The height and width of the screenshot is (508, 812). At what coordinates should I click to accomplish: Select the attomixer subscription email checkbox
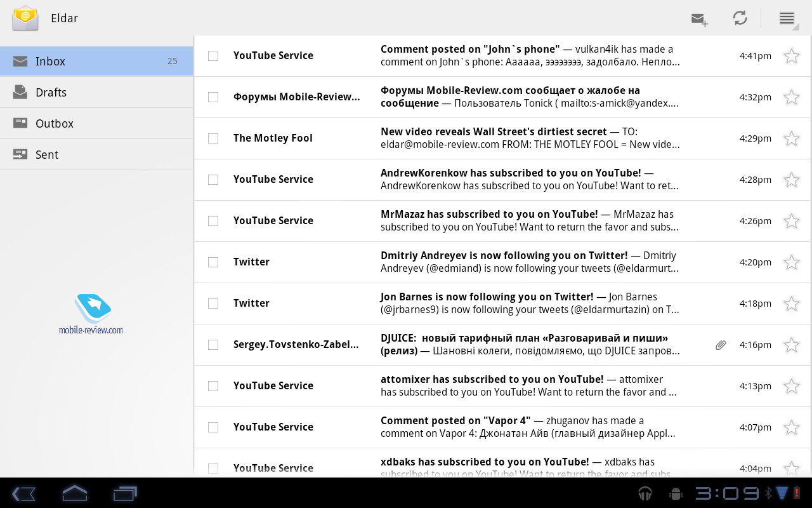[213, 386]
